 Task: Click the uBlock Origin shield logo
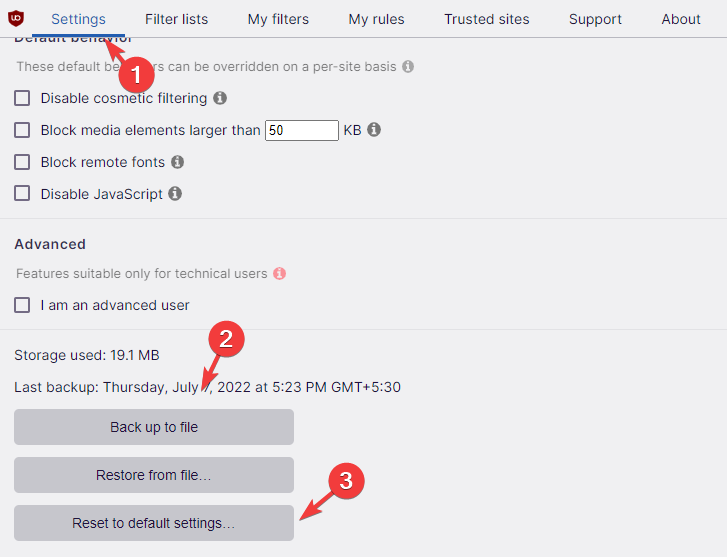[16, 19]
